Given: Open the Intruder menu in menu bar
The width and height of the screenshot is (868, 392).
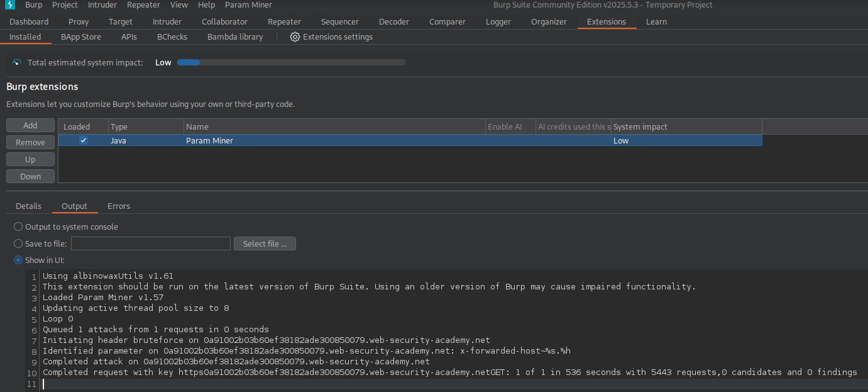Looking at the screenshot, I should 102,5.
